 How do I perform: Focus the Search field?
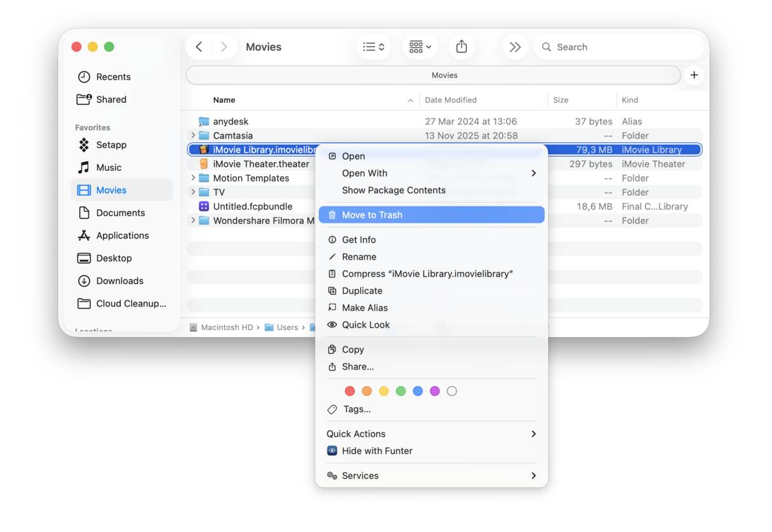pos(619,47)
